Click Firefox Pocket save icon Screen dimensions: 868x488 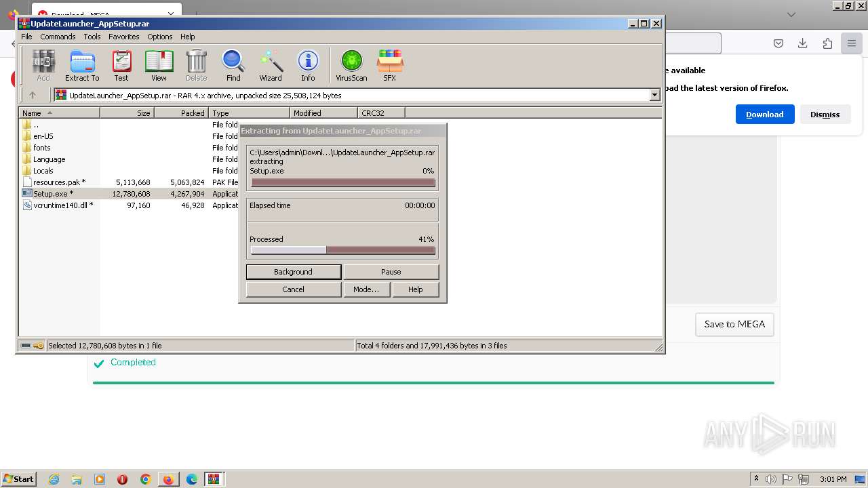pyautogui.click(x=778, y=43)
